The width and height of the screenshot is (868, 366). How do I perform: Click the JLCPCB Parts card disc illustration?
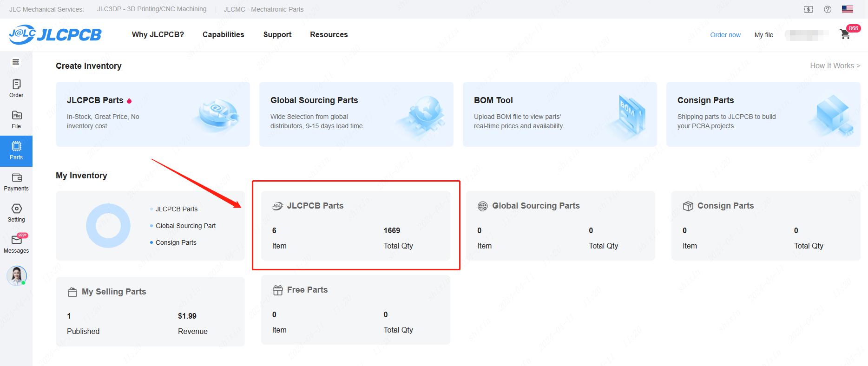click(x=217, y=114)
